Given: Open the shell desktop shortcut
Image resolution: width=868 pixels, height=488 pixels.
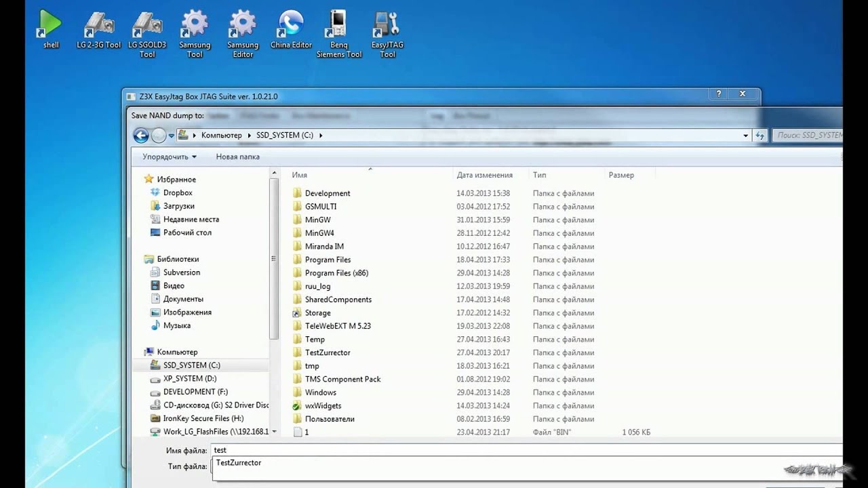Looking at the screenshot, I should click(51, 29).
